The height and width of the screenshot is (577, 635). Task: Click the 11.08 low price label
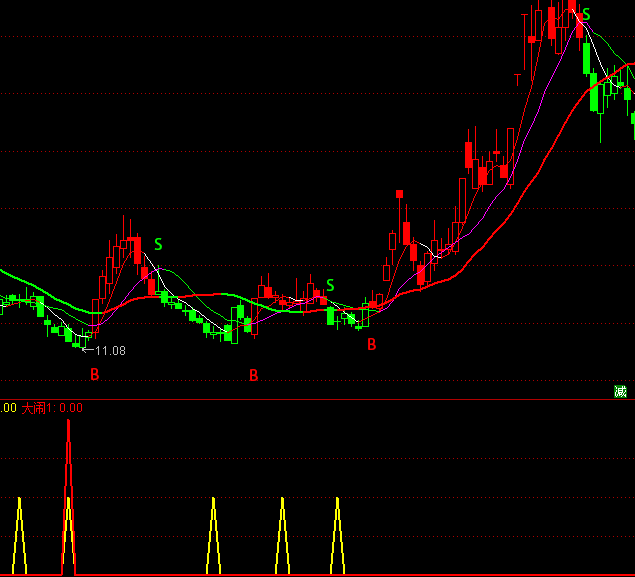[x=109, y=351]
